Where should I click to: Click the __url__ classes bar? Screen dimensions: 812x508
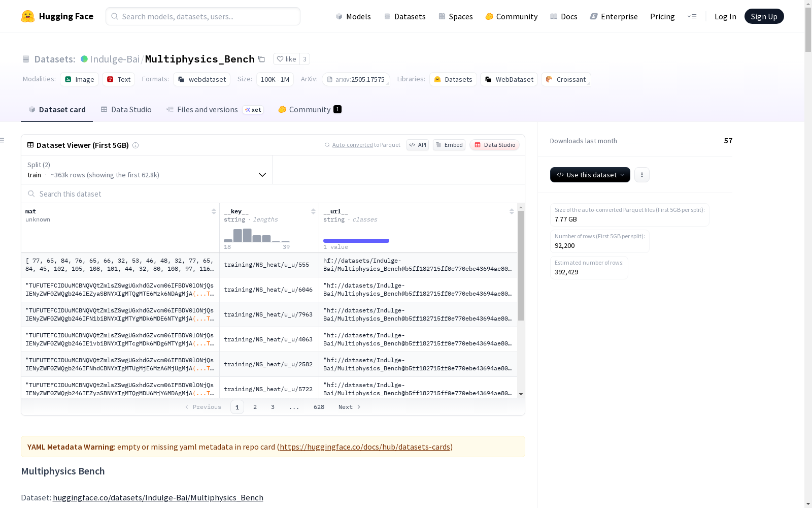tap(356, 241)
